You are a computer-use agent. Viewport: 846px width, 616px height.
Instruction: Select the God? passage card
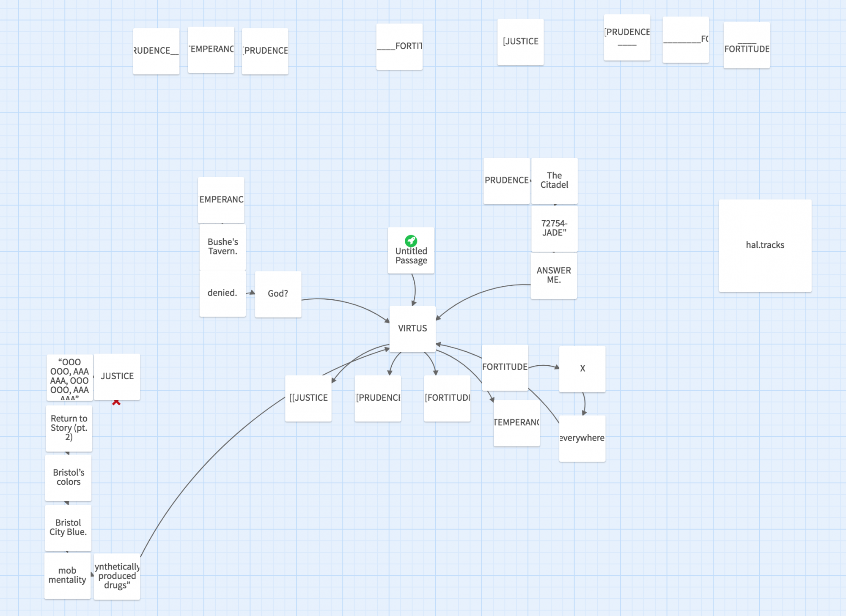(278, 294)
